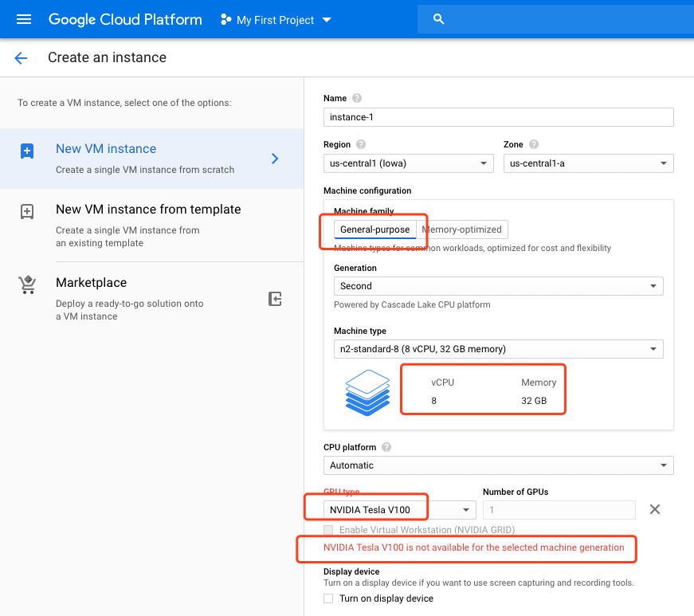Open the Machine type n2-standard-8 dropdown

498,349
